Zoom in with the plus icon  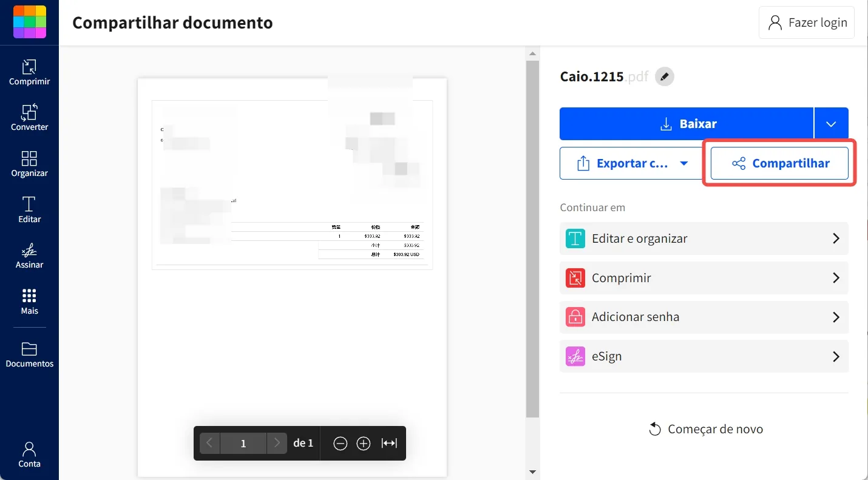[x=364, y=444]
